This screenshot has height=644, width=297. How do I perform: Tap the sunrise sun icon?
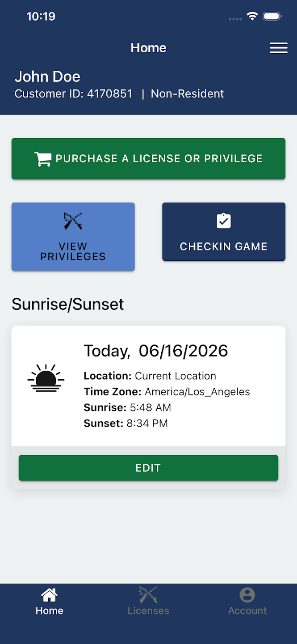click(x=46, y=378)
